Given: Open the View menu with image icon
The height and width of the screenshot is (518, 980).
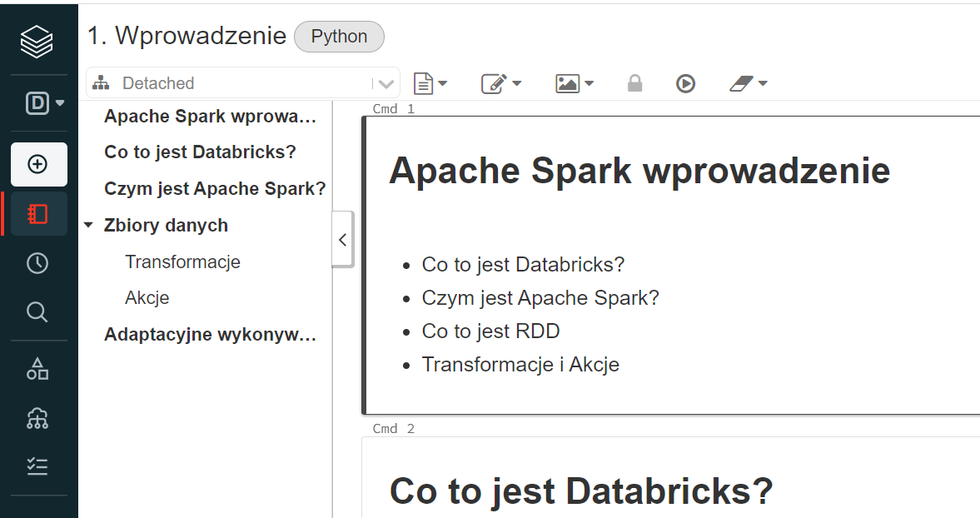Looking at the screenshot, I should pos(575,83).
